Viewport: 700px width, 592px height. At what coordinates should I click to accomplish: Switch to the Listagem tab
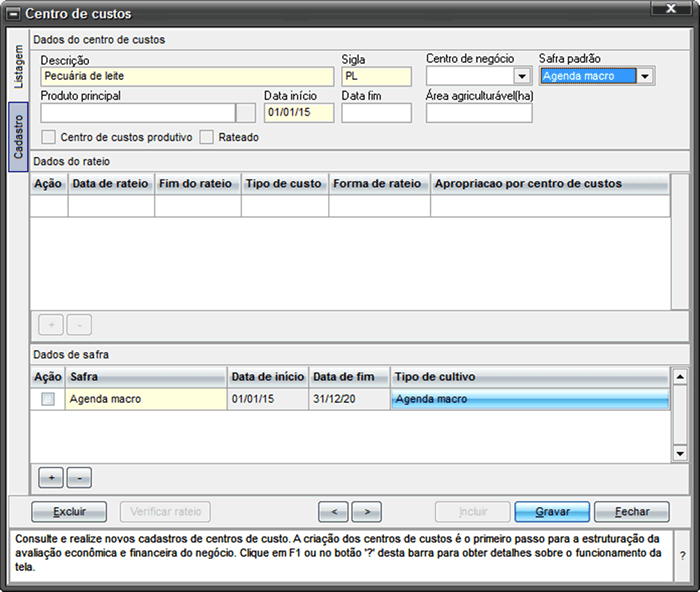tap(18, 66)
